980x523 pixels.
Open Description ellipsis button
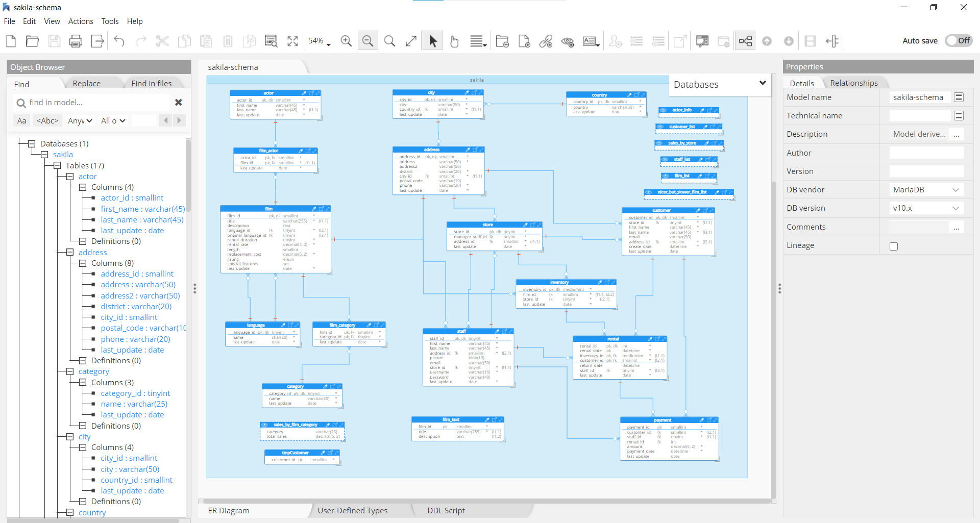tap(957, 135)
